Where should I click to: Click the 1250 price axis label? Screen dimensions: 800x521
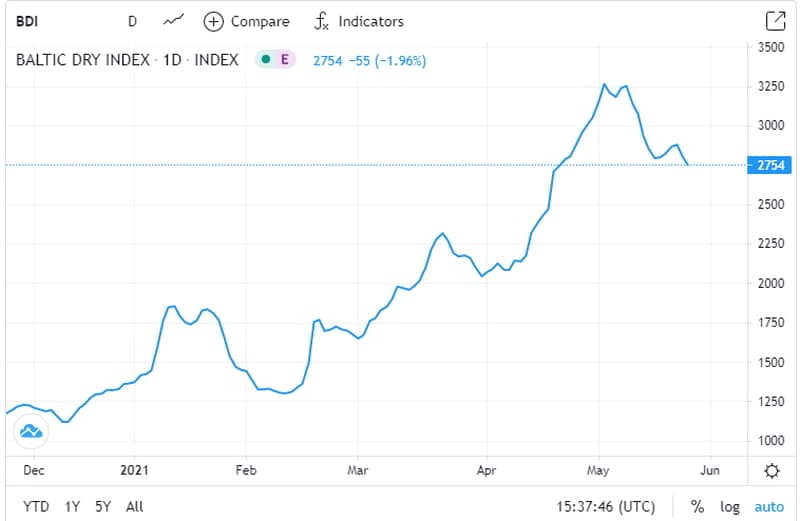(x=771, y=402)
